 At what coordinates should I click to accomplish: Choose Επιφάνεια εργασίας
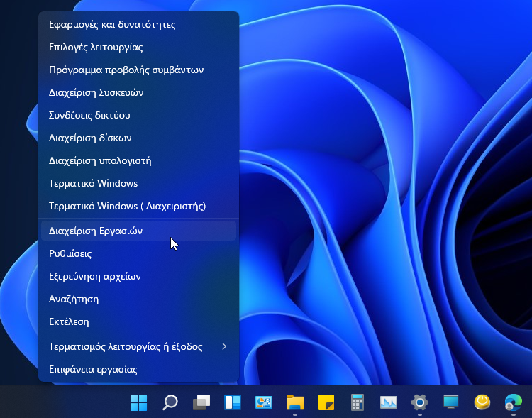(x=138, y=370)
